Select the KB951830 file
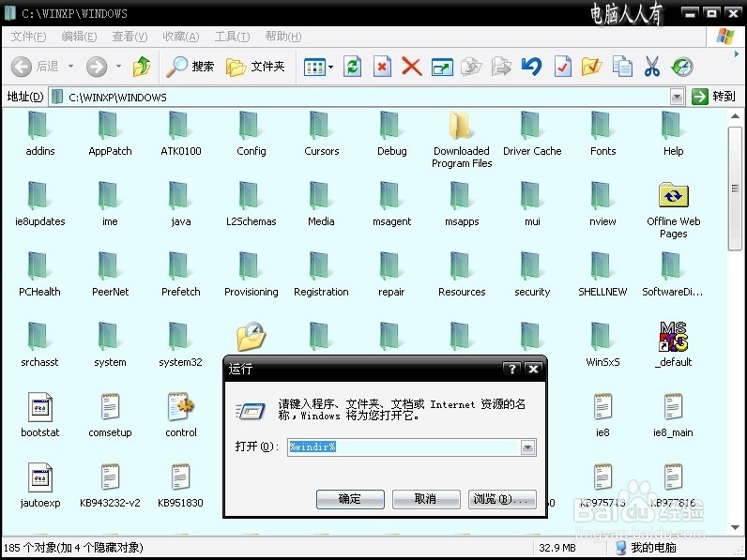The height and width of the screenshot is (560, 747). click(180, 485)
